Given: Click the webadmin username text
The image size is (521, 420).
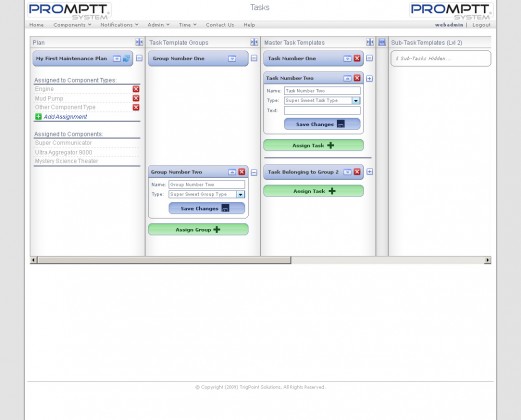Looking at the screenshot, I should click(x=449, y=25).
